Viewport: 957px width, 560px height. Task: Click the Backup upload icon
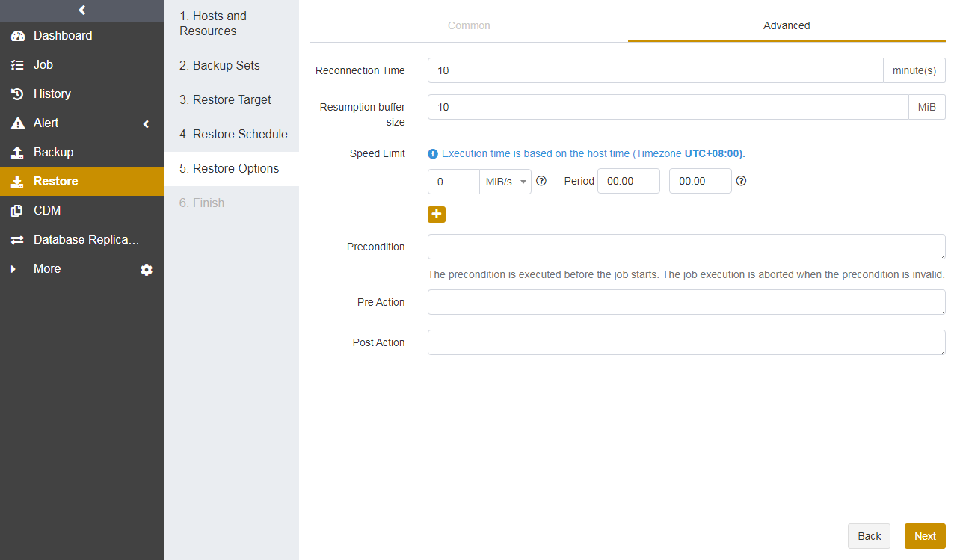pos(18,153)
